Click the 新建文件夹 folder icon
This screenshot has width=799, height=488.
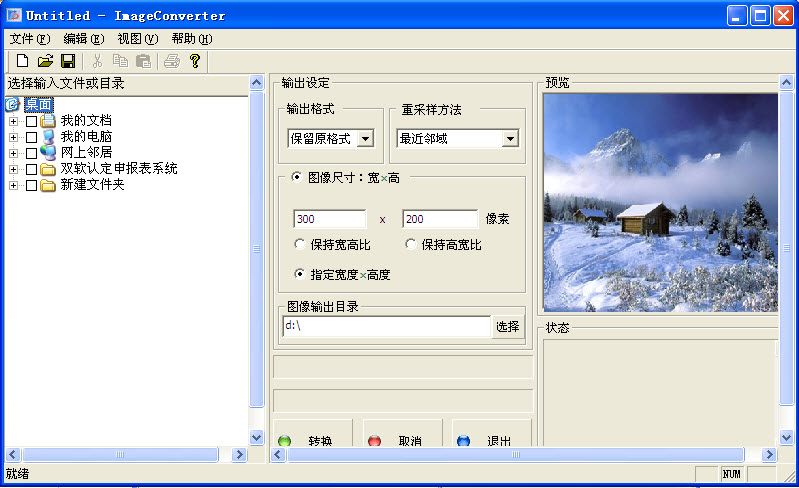48,185
